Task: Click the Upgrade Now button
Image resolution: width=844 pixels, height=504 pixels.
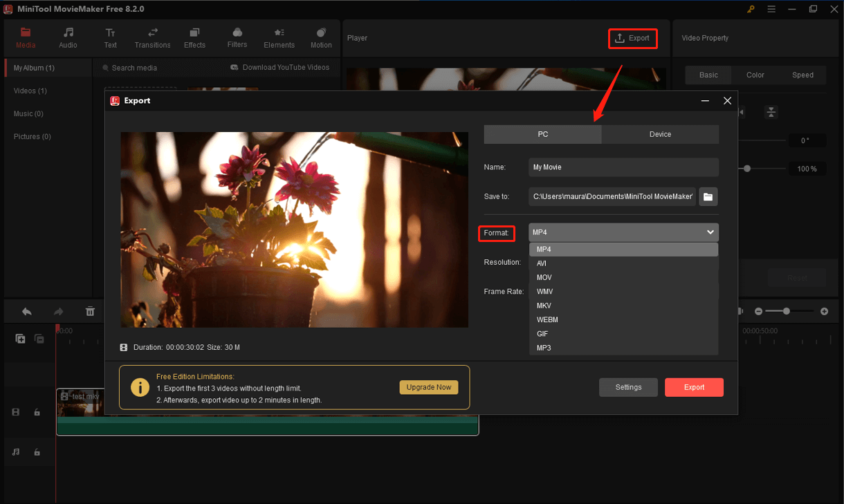Action: (428, 387)
